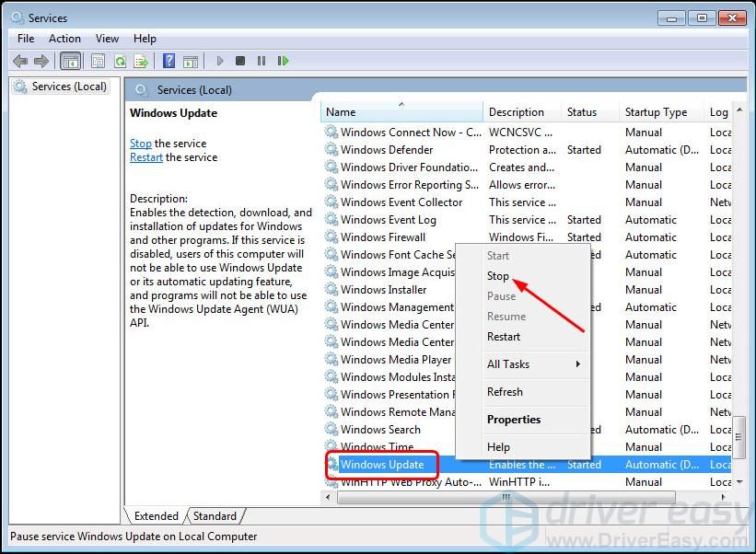Viewport: 756px width, 554px height.
Task: Open the File menu
Action: pos(26,39)
